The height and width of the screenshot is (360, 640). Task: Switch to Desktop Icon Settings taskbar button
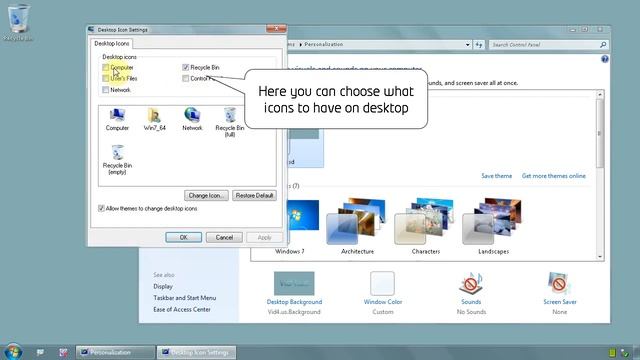pyautogui.click(x=196, y=352)
